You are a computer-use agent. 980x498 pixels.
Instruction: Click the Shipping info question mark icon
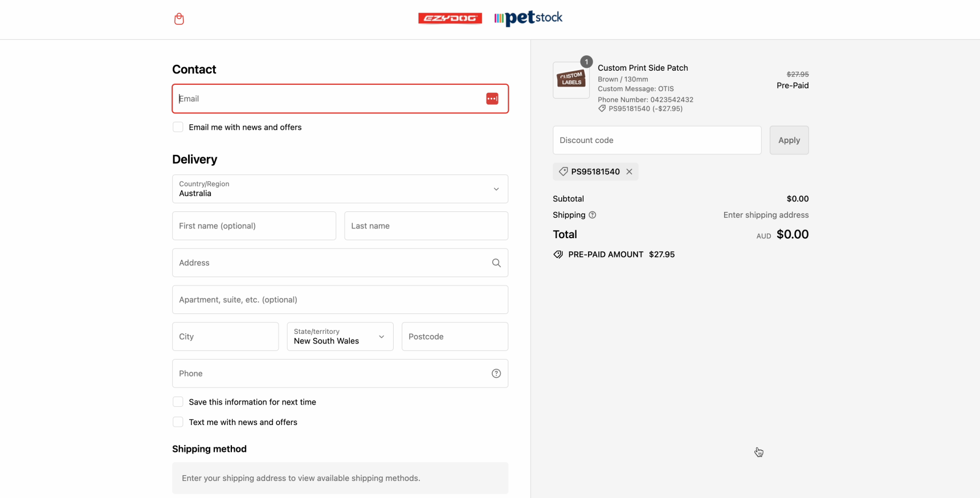tap(593, 215)
